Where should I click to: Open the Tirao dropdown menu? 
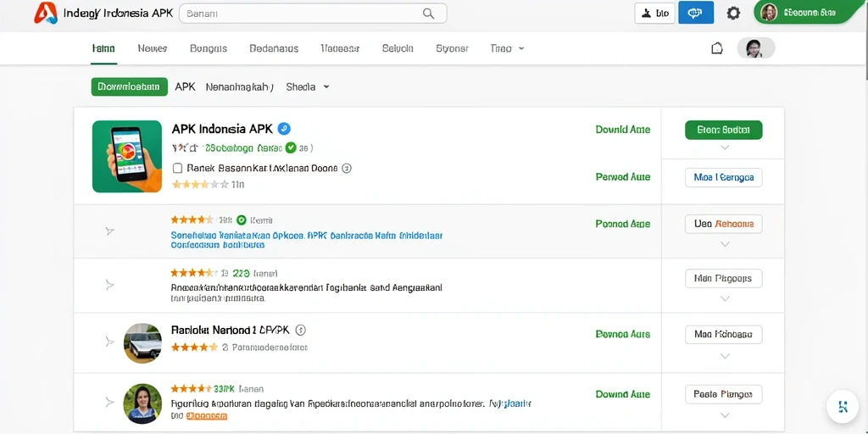pyautogui.click(x=507, y=48)
